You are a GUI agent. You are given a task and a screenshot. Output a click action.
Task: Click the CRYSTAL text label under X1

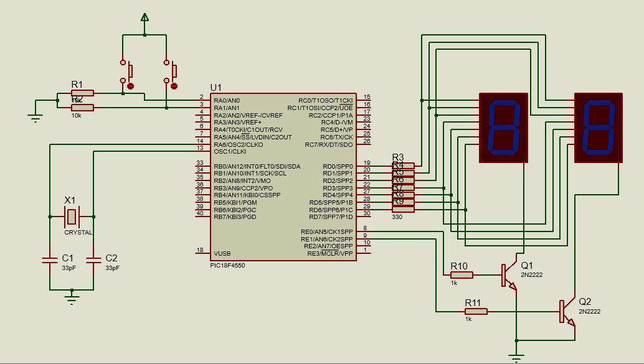click(x=78, y=232)
